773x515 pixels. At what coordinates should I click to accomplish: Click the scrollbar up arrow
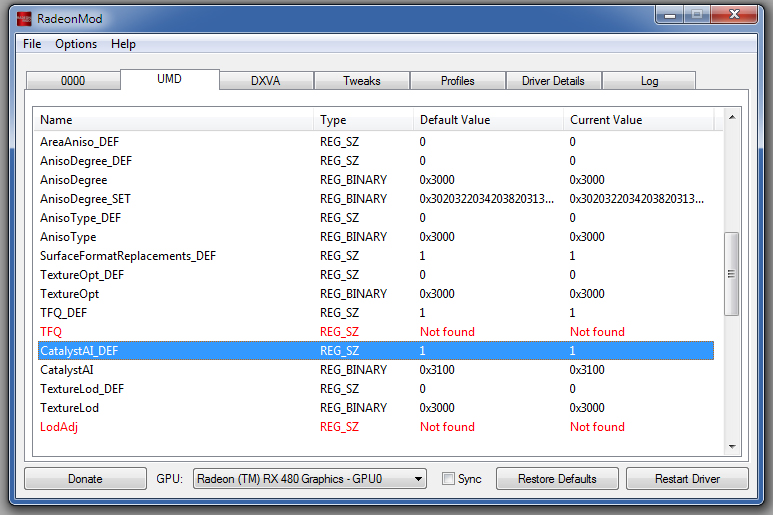coord(732,117)
